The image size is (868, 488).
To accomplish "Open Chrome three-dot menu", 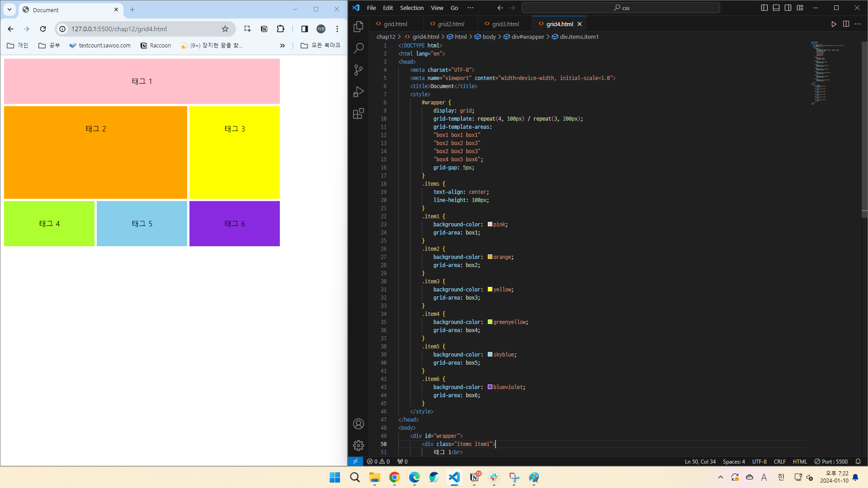I will 337,29.
